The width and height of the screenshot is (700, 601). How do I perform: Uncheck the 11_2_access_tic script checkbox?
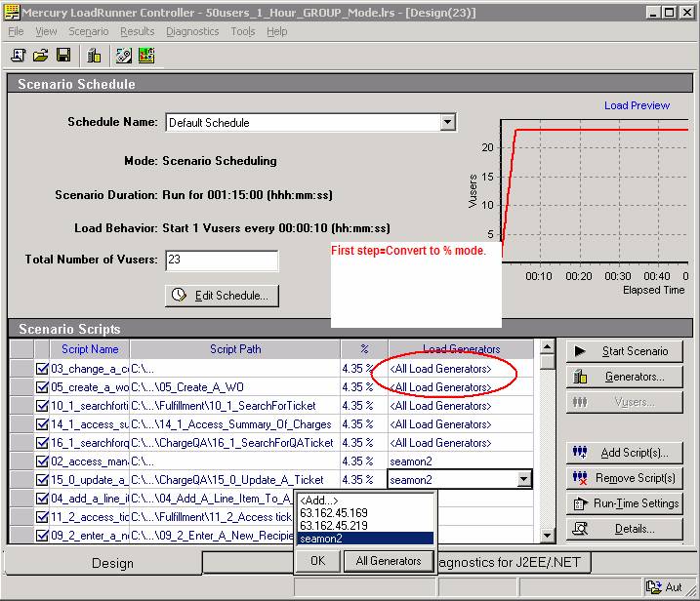pos(42,517)
